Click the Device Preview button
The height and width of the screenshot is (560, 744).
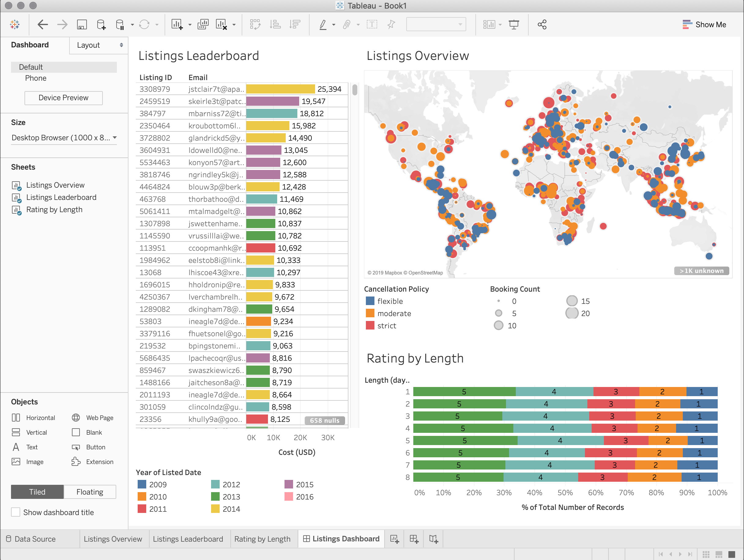[x=64, y=98]
